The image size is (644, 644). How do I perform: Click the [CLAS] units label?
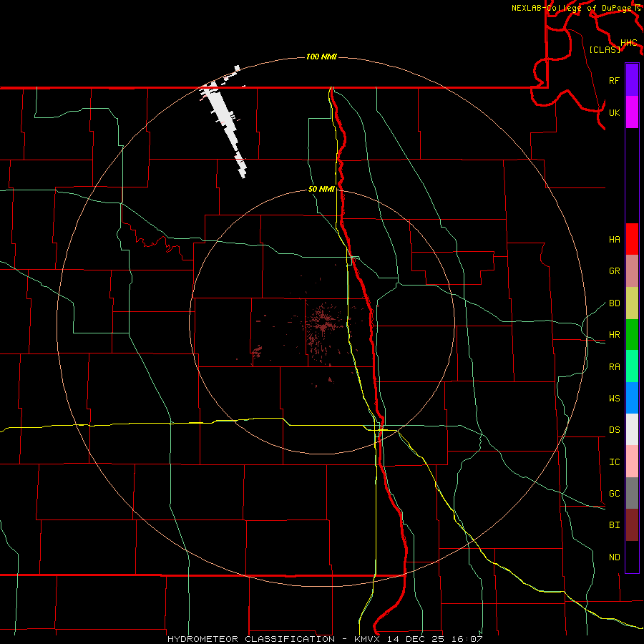(x=605, y=49)
